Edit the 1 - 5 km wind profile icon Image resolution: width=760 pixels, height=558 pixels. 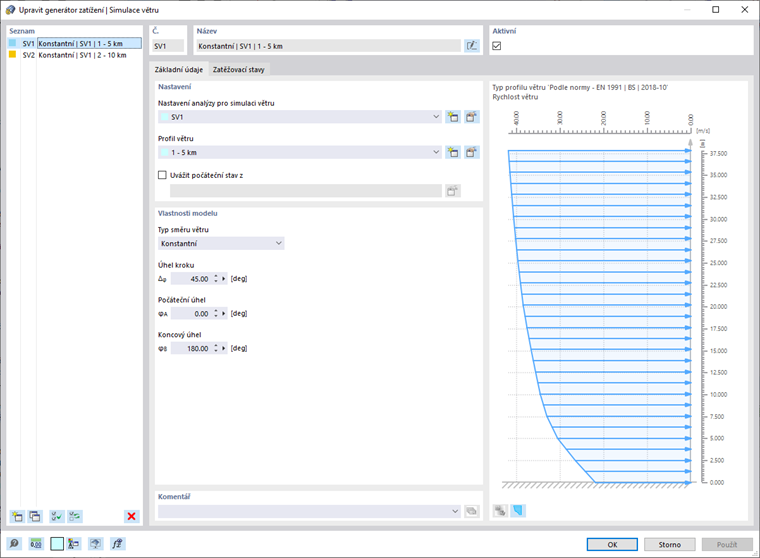coord(471,152)
